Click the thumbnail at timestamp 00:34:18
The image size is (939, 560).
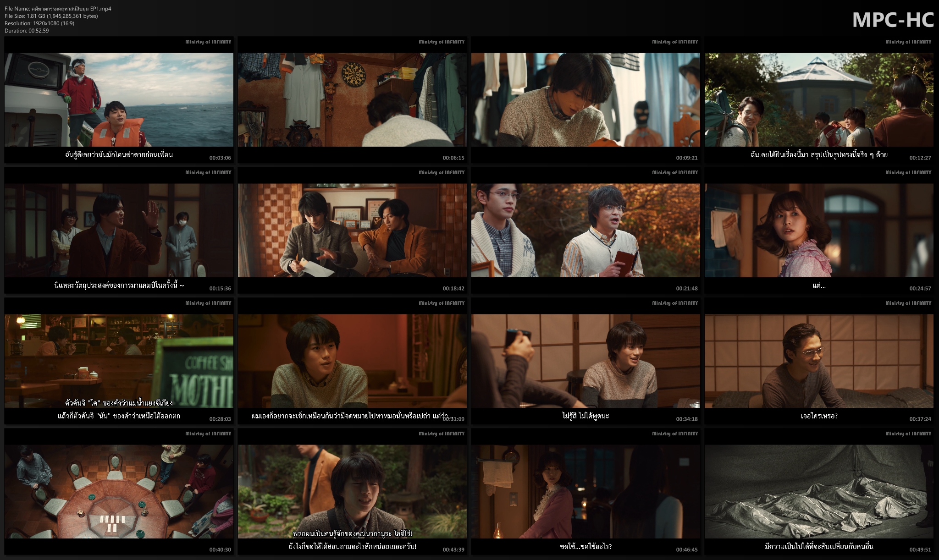click(x=585, y=361)
